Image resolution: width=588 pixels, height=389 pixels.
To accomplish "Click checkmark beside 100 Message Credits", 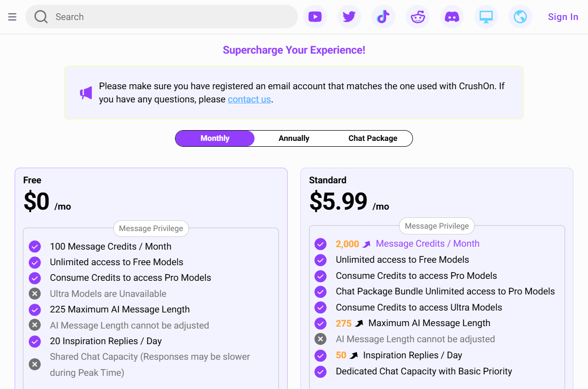I will click(x=35, y=247).
